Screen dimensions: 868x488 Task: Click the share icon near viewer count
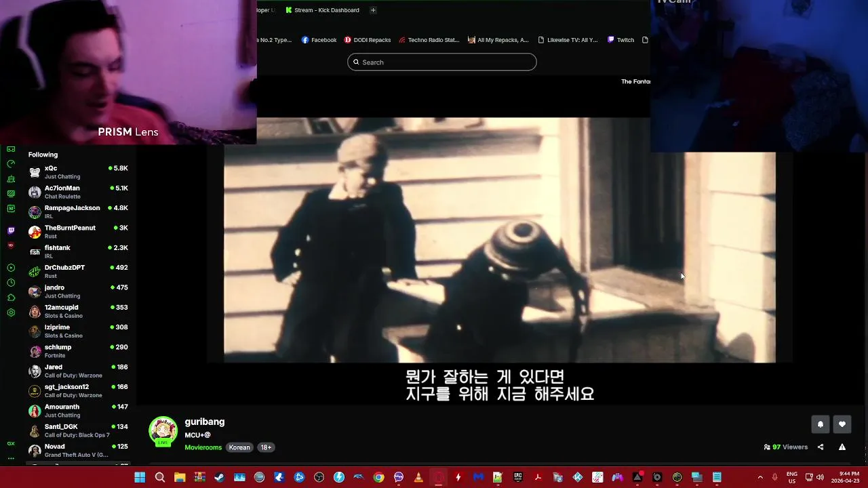coord(821,447)
